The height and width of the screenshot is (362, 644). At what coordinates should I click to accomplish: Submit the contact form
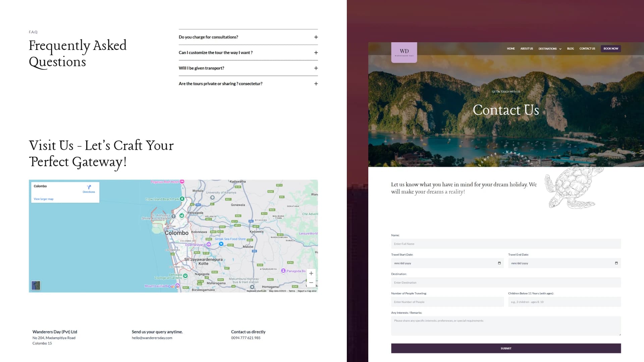click(x=506, y=348)
